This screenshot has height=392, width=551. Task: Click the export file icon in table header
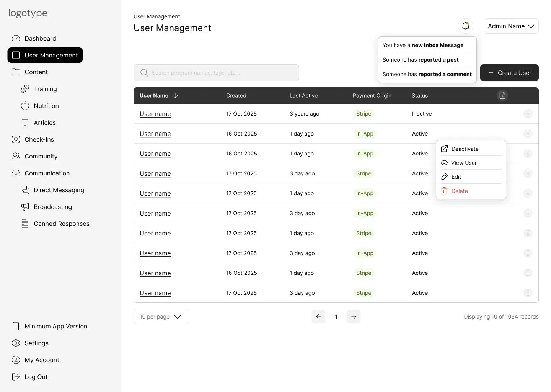pos(502,95)
